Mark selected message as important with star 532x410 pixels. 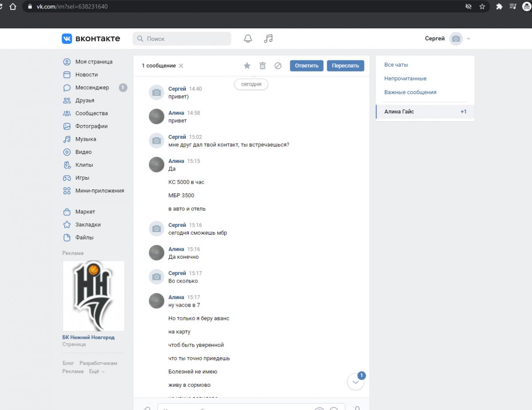[247, 66]
